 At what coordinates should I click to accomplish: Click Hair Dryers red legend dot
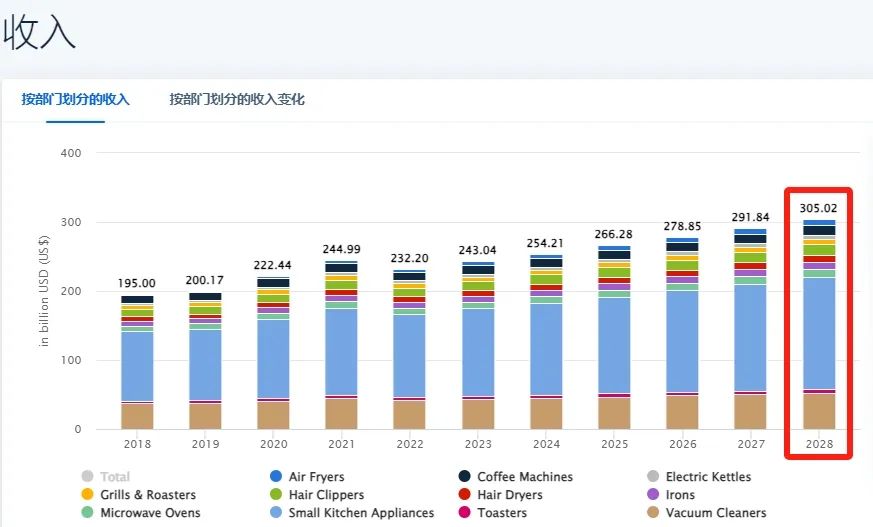tap(464, 494)
